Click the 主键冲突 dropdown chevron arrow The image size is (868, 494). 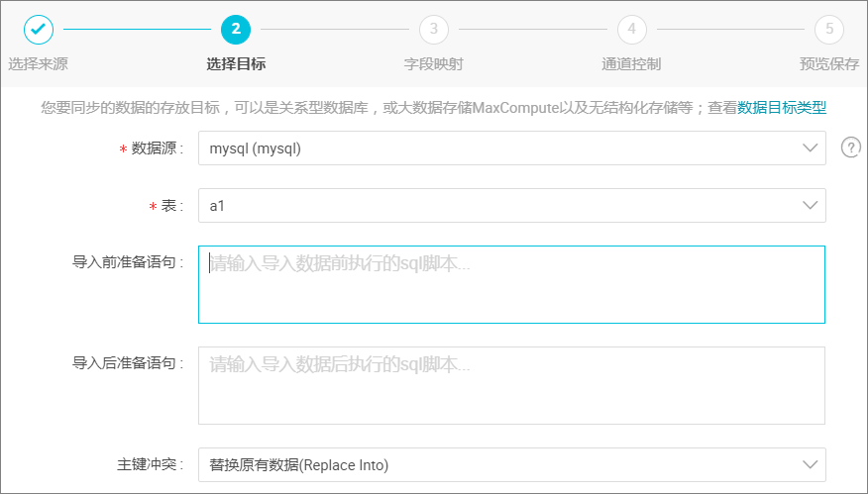coord(810,464)
